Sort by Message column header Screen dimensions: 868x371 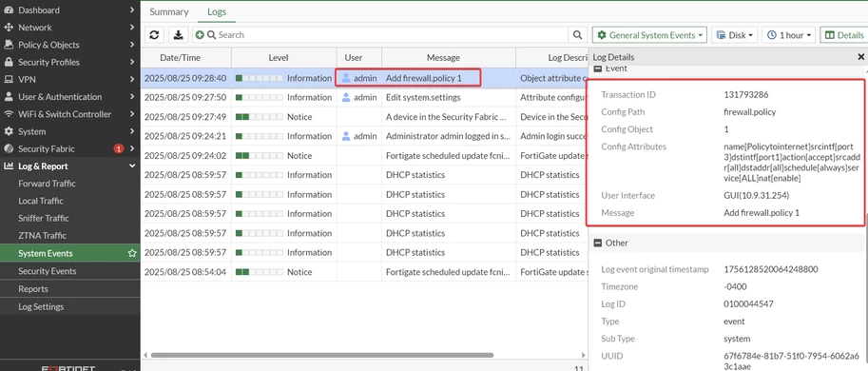point(449,58)
